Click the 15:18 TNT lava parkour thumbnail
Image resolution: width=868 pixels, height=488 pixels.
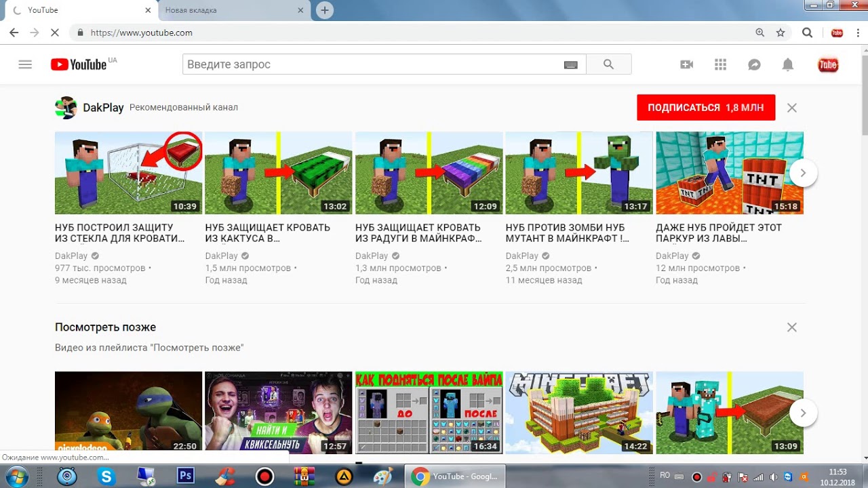(x=730, y=173)
